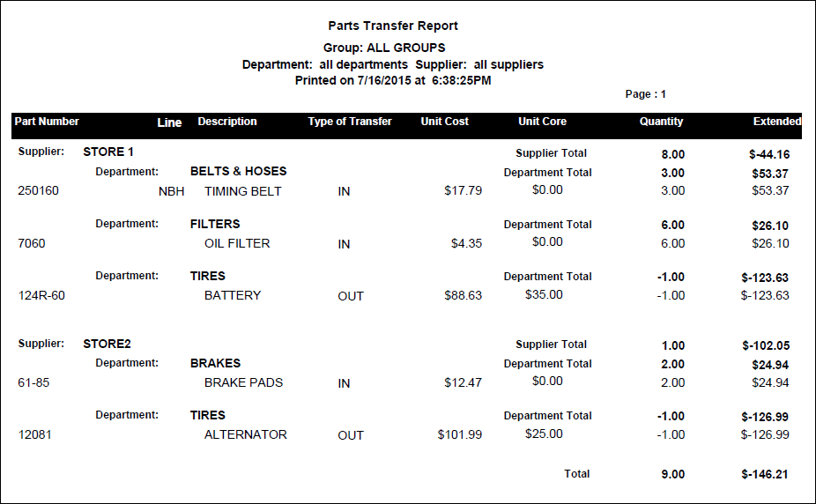Click the Page : 1 indicator
The height and width of the screenshot is (504, 816).
646,94
